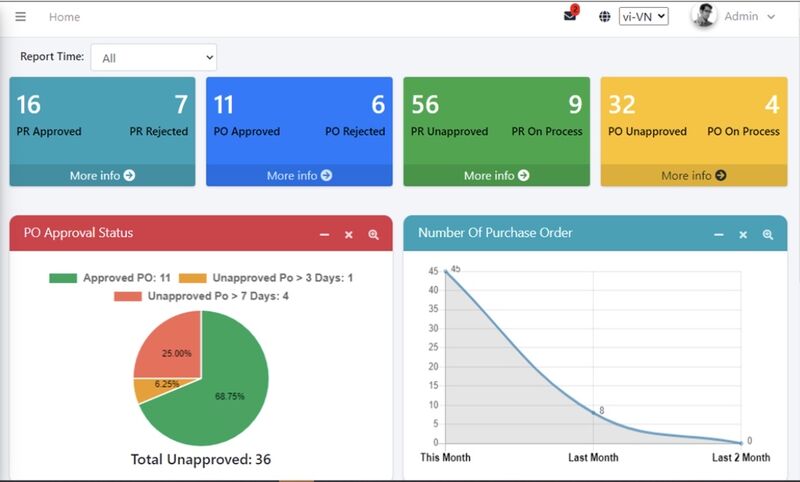Screen dimensions: 800x482
Task: Toggle Unapproved Po > 7 Days legend
Action: point(202,296)
